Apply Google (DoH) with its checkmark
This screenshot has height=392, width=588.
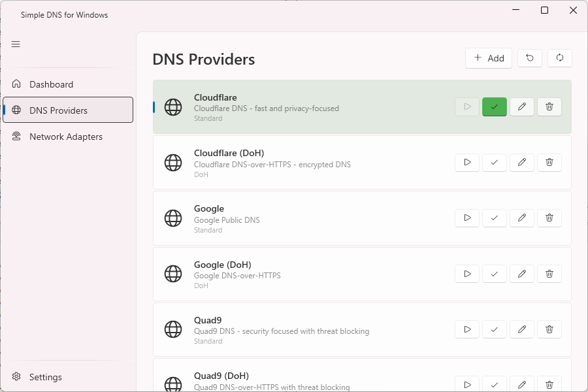click(x=495, y=274)
